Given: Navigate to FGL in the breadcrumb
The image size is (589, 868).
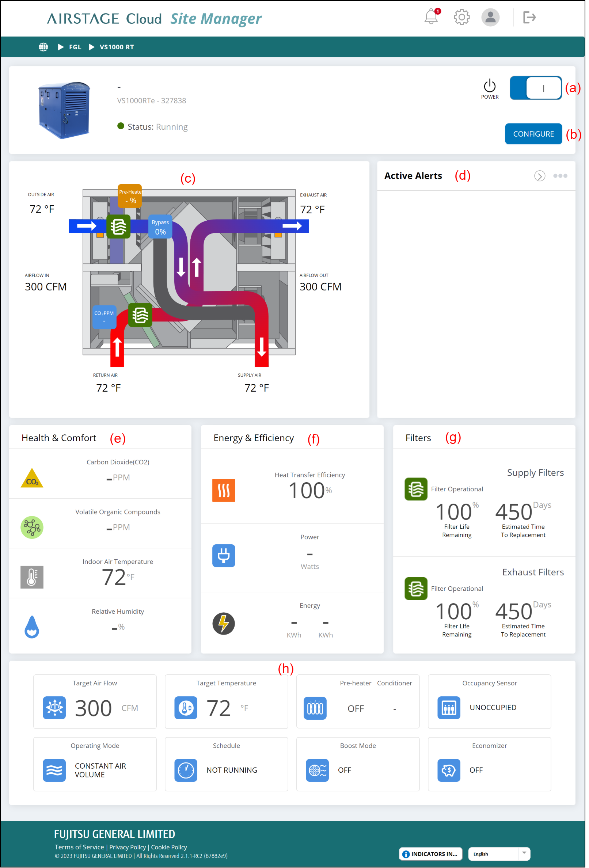Looking at the screenshot, I should (75, 47).
